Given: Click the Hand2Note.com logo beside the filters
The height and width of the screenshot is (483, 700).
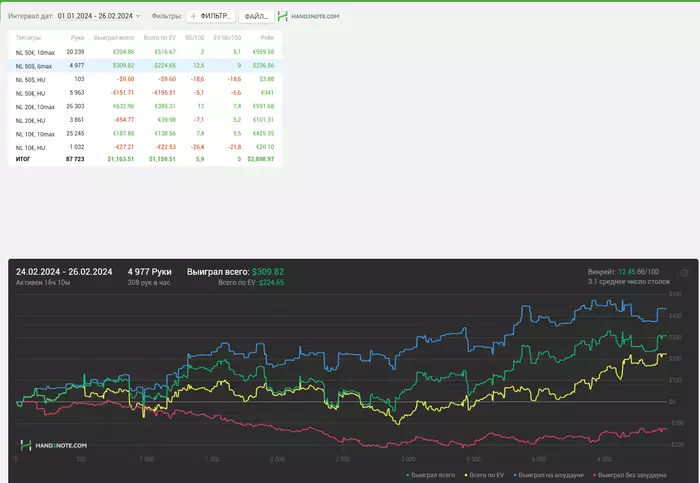Looking at the screenshot, I should (308, 17).
